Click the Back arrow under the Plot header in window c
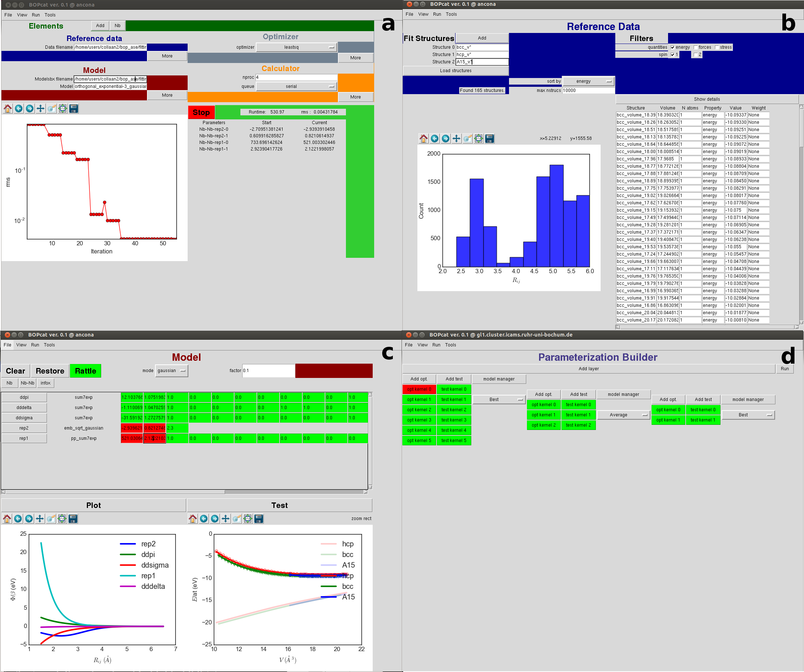The height and width of the screenshot is (672, 804). click(18, 519)
